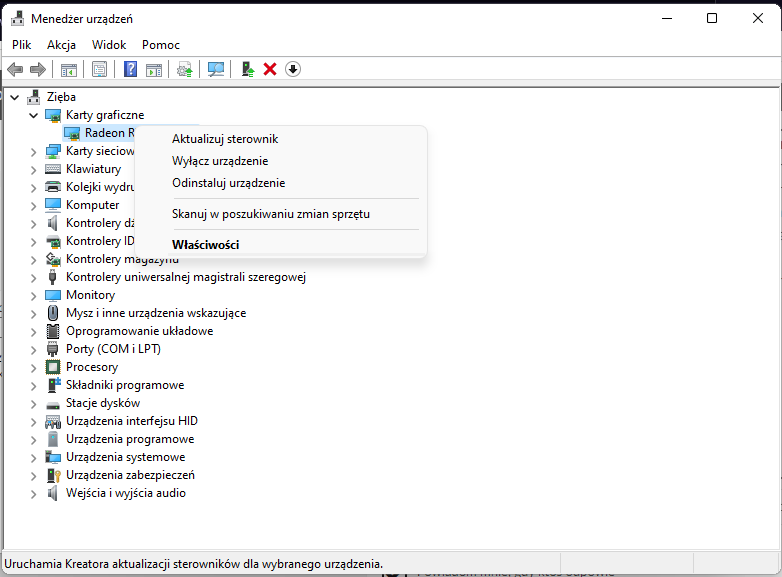Expand Urządzenia interfejsu HID node
The height and width of the screenshot is (577, 782).
[x=33, y=422]
